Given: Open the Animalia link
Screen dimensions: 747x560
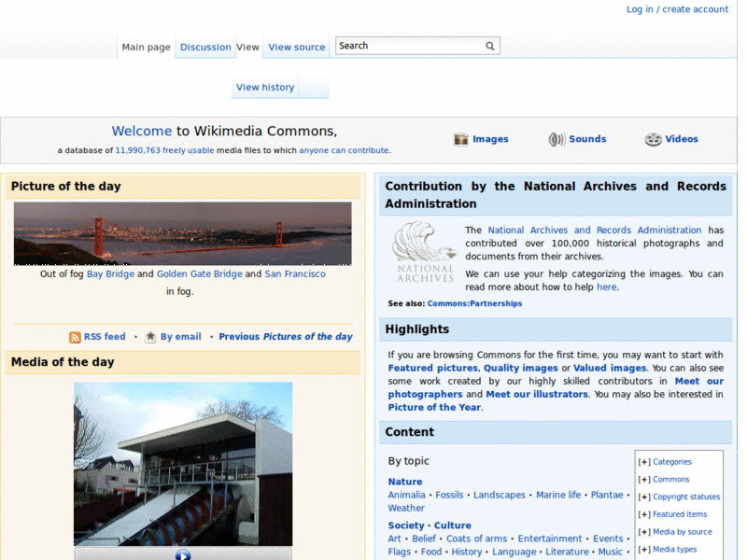Looking at the screenshot, I should [x=406, y=496].
